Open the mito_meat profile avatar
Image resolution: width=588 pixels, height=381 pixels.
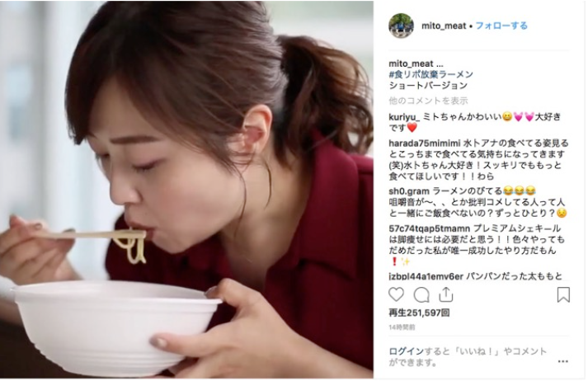coord(401,26)
